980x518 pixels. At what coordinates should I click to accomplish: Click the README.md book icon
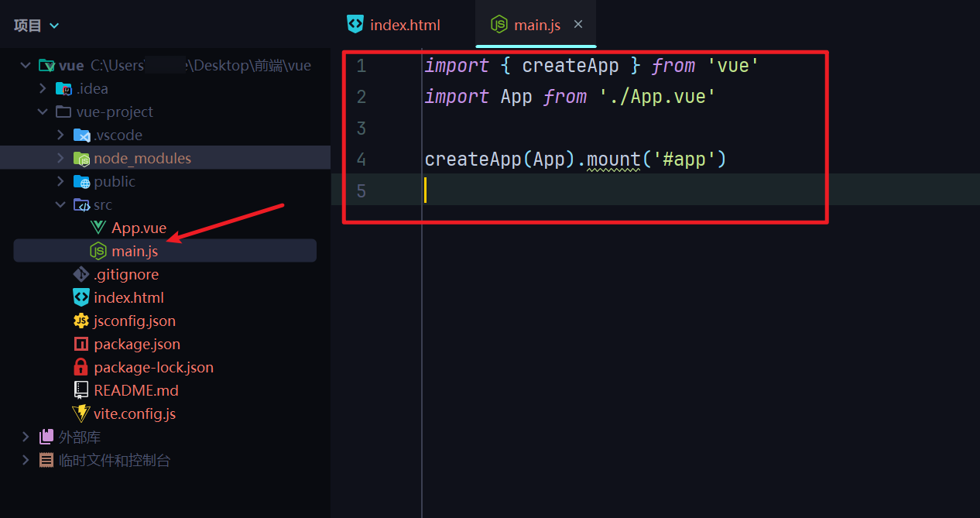[81, 390]
